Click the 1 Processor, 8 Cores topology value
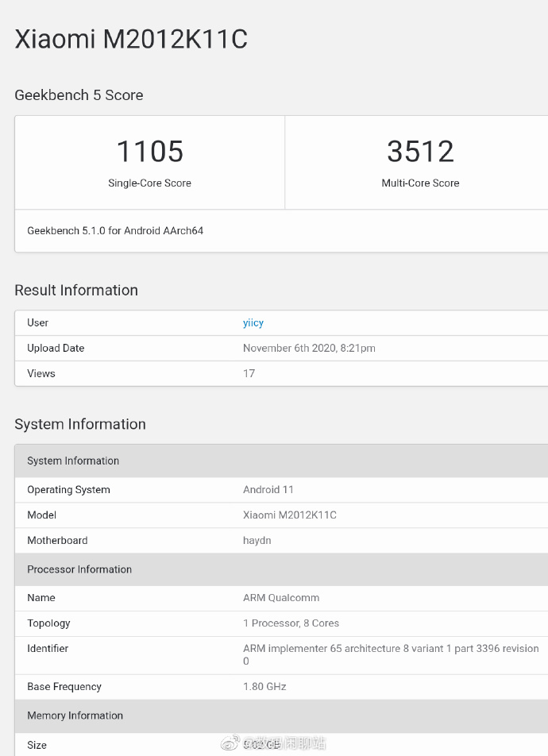This screenshot has width=548, height=756. [291, 623]
